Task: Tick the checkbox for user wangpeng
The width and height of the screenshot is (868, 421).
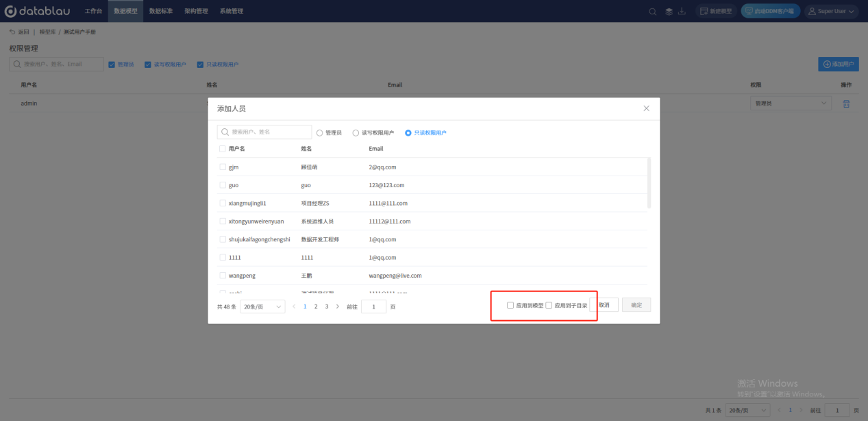Action: click(223, 276)
